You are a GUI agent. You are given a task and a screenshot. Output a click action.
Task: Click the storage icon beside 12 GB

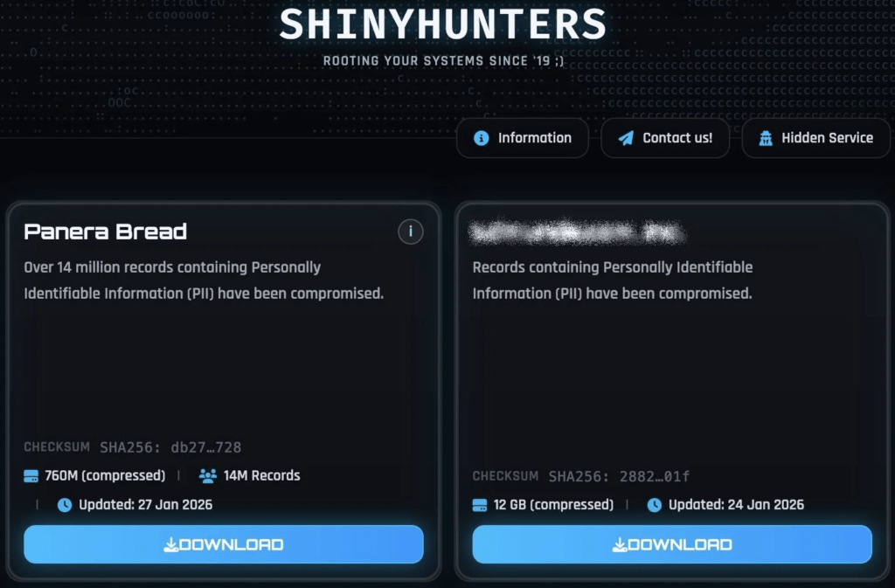480,505
